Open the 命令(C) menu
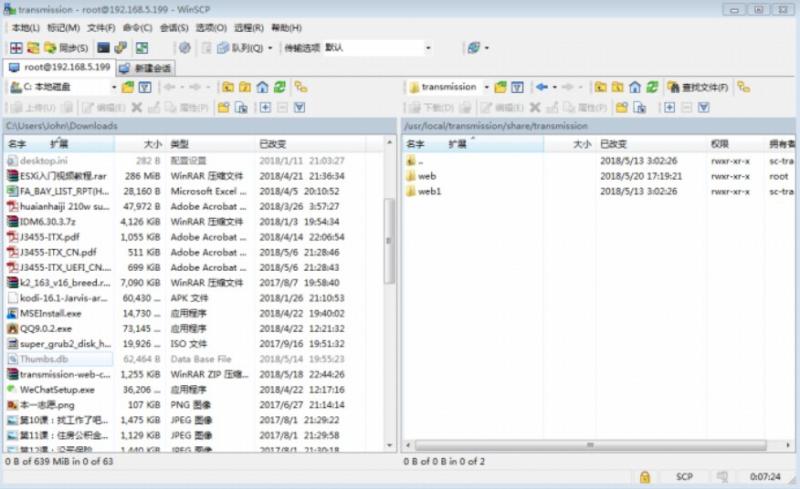 (x=137, y=28)
